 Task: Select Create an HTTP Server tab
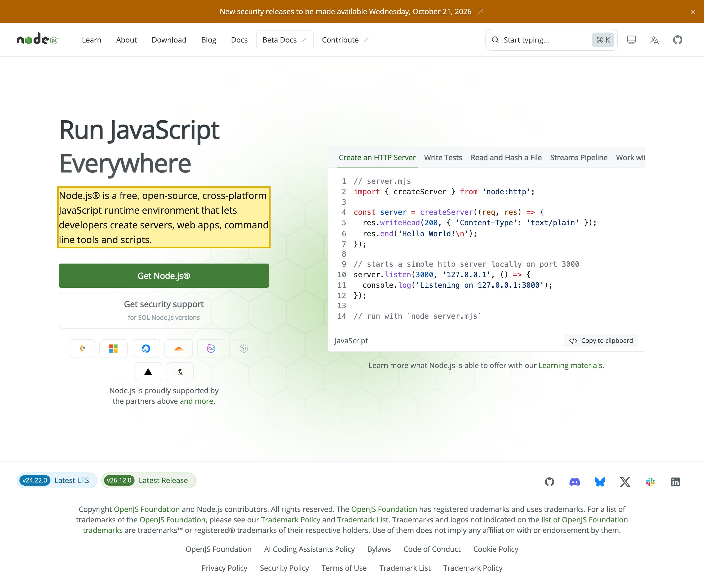tap(377, 157)
